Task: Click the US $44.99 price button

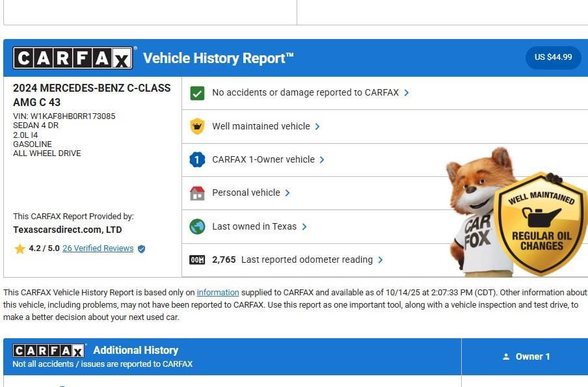Action: pyautogui.click(x=553, y=57)
